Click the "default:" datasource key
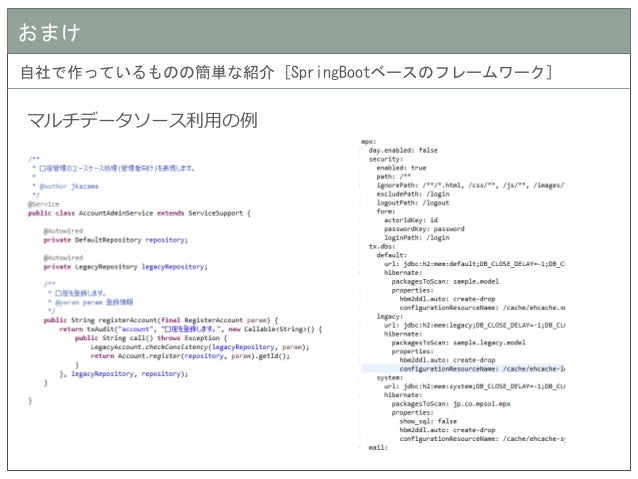638x479 pixels. [391, 256]
